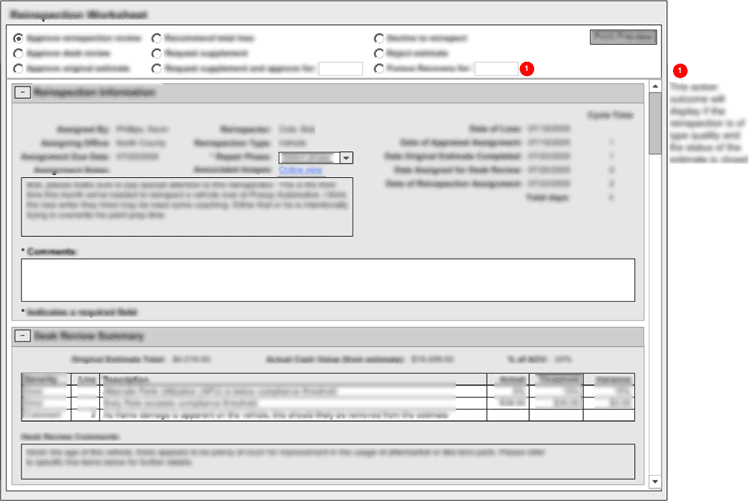Choose the Request supplement radio button
The image size is (750, 501).
[x=157, y=53]
